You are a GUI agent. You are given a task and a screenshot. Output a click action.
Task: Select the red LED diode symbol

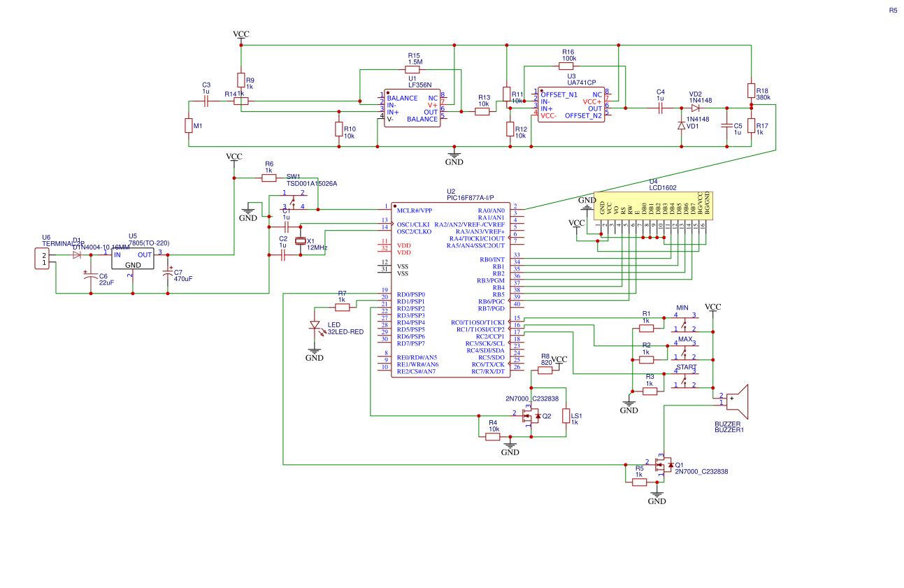[315, 325]
